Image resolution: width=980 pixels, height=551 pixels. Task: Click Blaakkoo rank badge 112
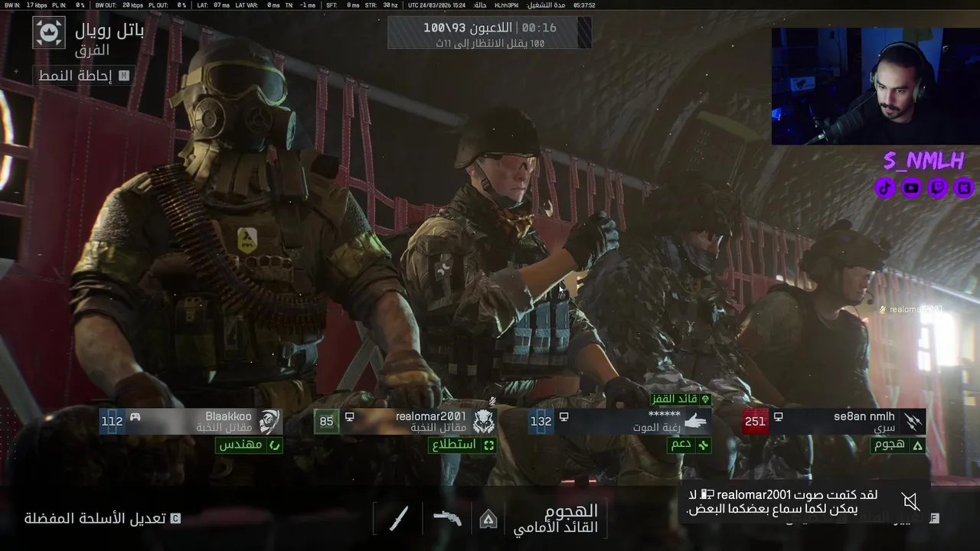coord(112,422)
